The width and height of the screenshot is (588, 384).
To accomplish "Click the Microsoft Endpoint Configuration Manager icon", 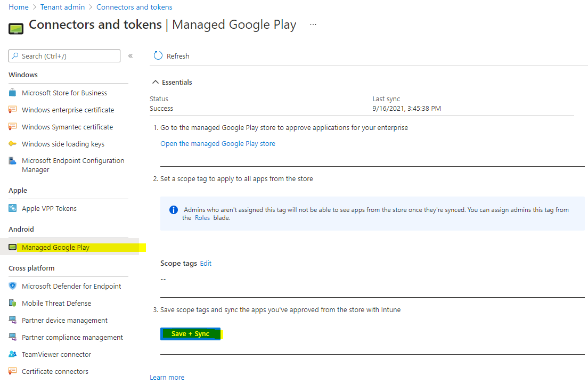I will [12, 161].
